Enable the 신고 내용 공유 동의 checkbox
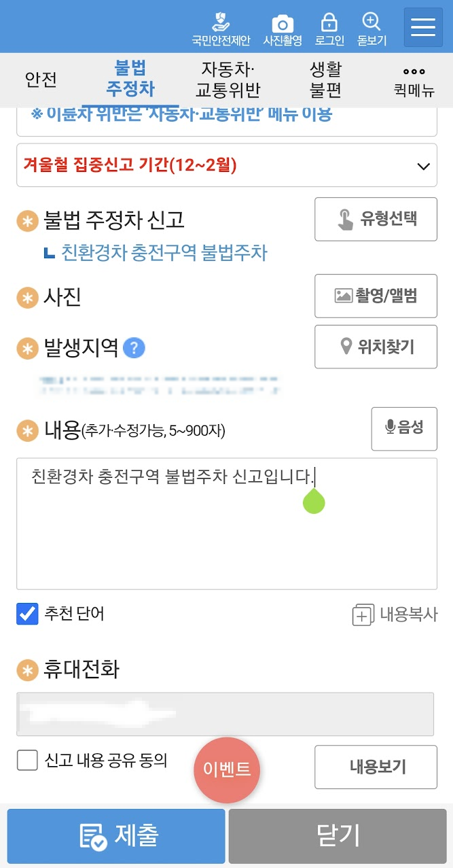The height and width of the screenshot is (868, 453). (27, 761)
